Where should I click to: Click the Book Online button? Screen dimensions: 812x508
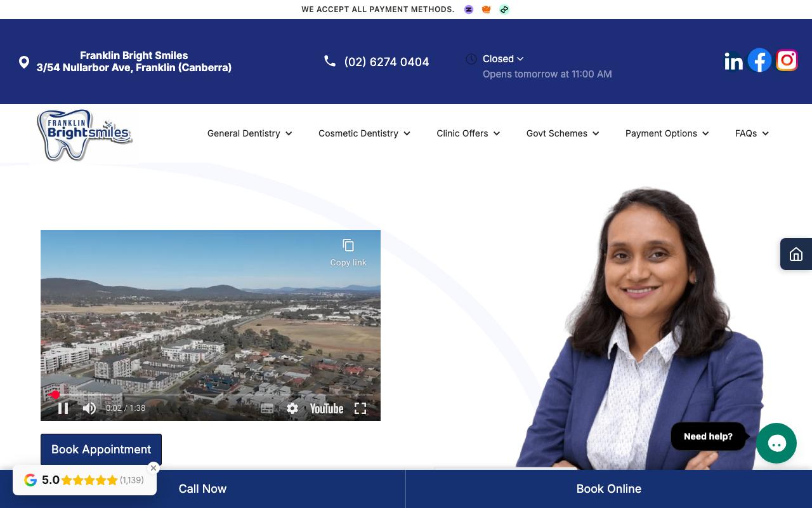point(608,489)
